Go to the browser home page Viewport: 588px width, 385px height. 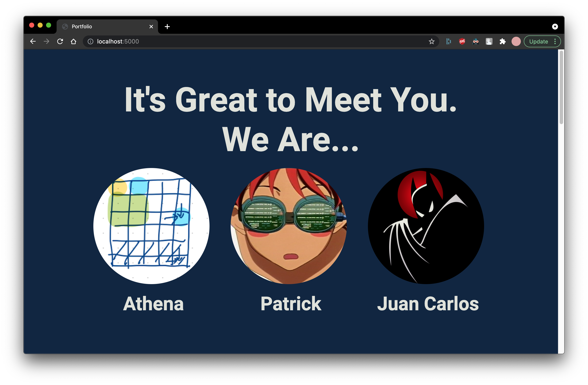point(73,42)
